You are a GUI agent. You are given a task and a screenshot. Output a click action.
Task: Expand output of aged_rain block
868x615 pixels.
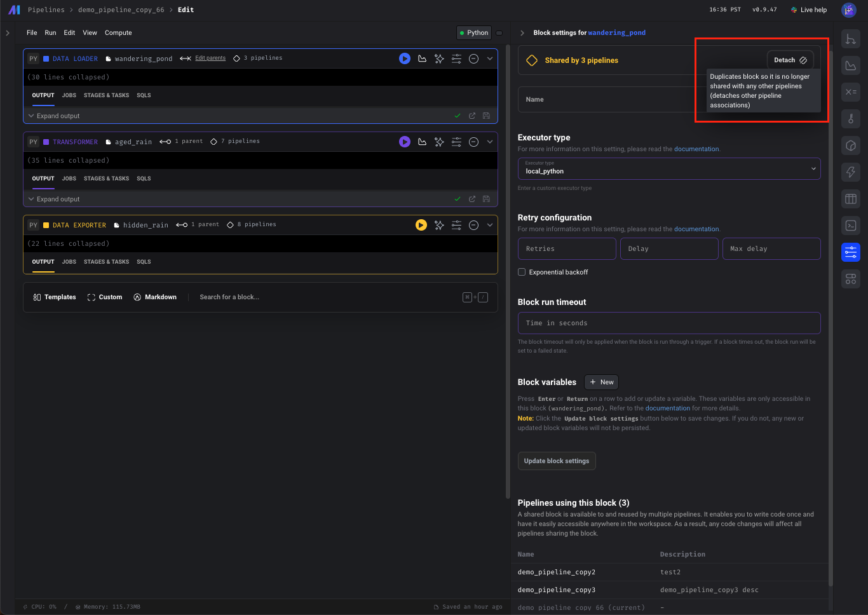pos(54,199)
